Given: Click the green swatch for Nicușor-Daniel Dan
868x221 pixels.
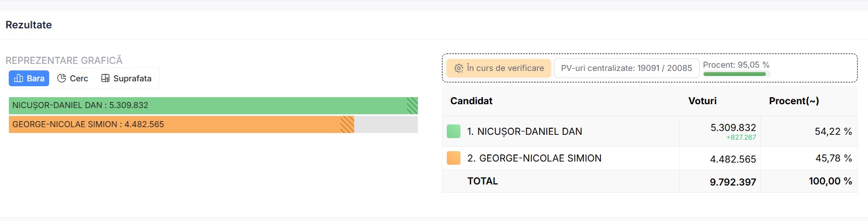Looking at the screenshot, I should click(453, 132).
